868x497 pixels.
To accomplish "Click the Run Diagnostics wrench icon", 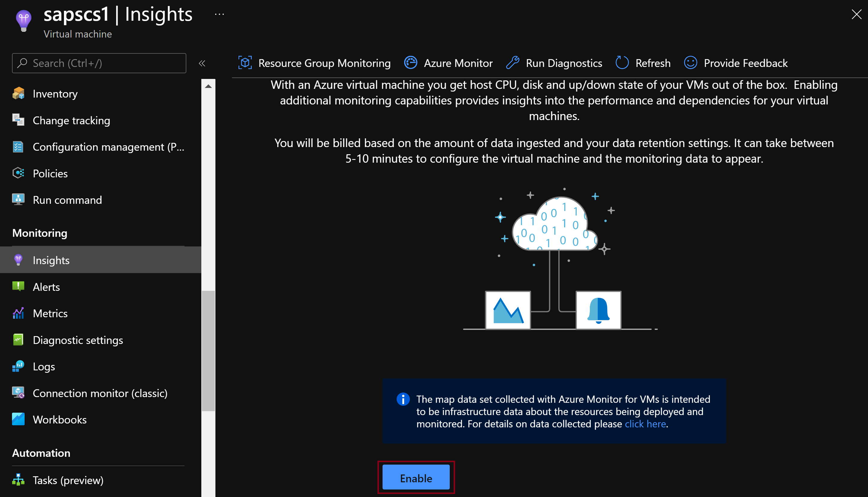I will point(512,63).
